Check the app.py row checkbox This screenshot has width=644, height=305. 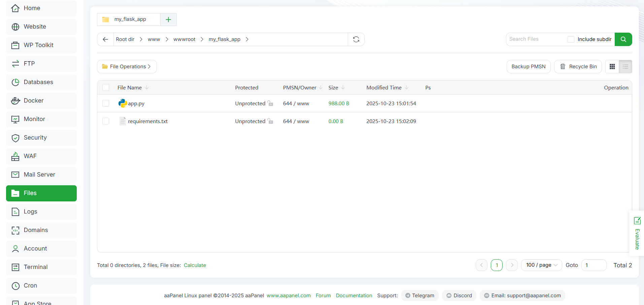tap(106, 103)
